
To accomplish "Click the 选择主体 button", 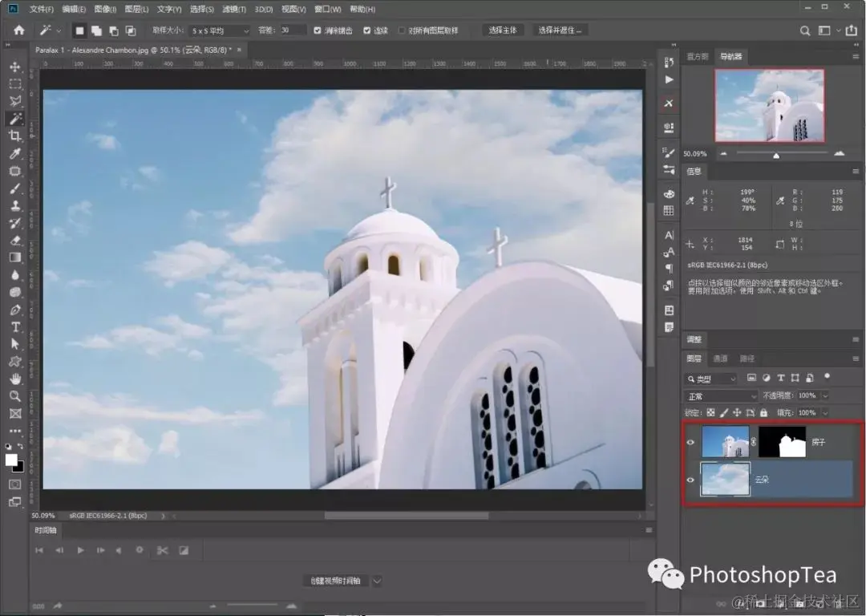I will [503, 30].
